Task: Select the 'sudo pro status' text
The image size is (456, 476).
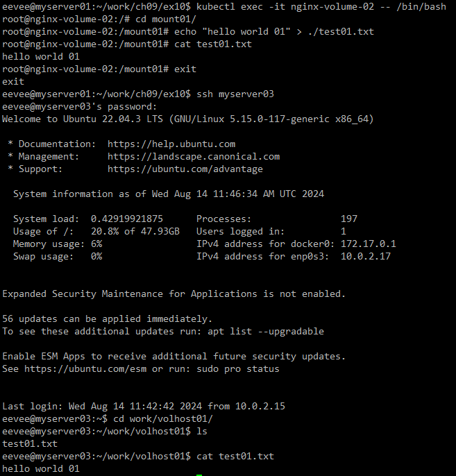Action: (x=237, y=369)
